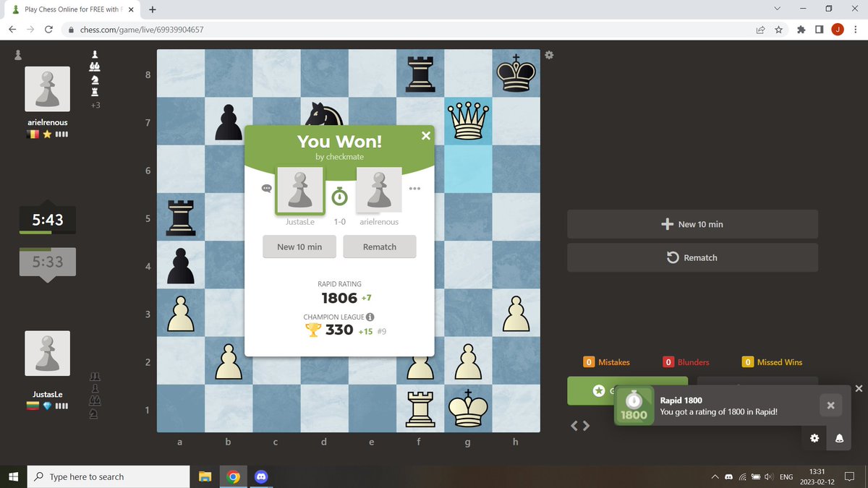The image size is (868, 488).
Task: Click New 10 min button in dialog
Action: (299, 247)
